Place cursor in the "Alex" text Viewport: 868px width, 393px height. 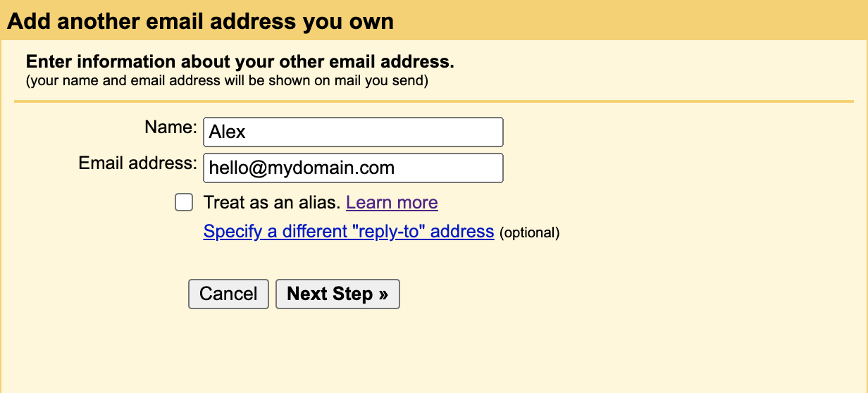(x=228, y=132)
